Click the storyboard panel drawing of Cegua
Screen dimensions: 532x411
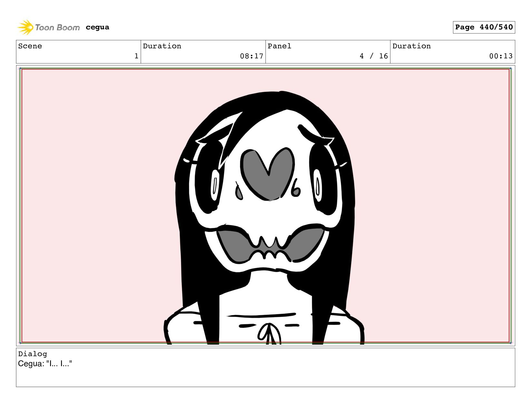pyautogui.click(x=265, y=206)
